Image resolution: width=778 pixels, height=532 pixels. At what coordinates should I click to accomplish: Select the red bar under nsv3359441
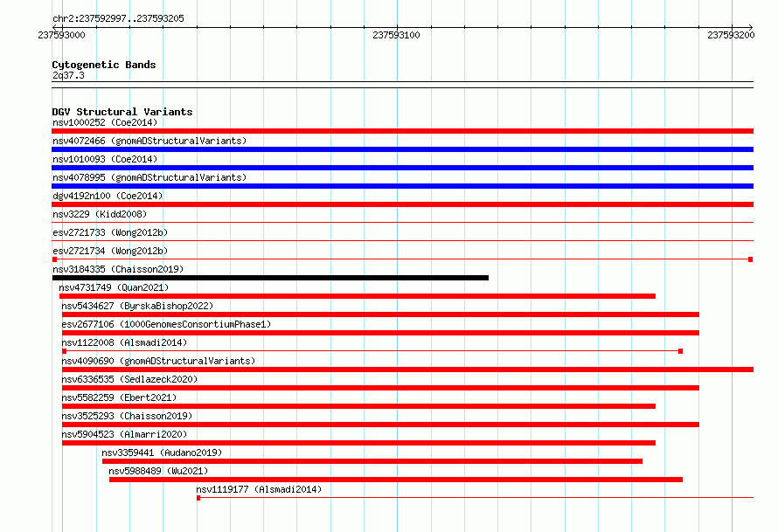pyautogui.click(x=372, y=461)
